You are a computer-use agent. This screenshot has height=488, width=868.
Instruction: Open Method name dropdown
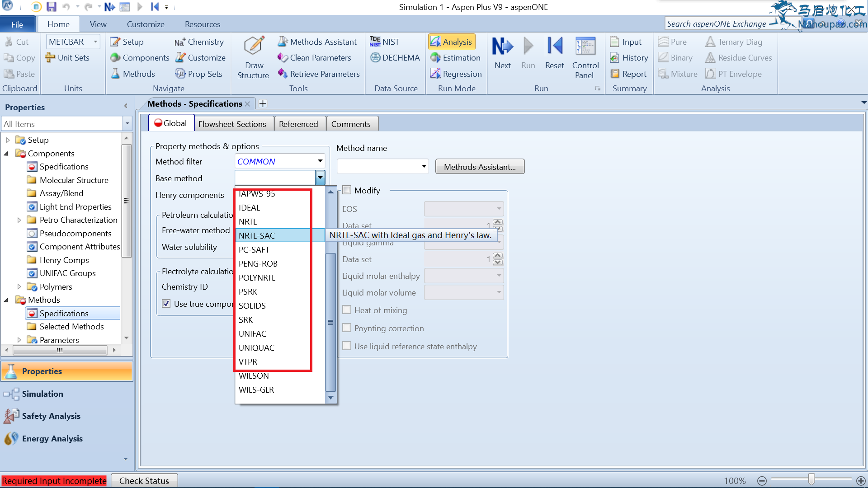click(x=424, y=166)
